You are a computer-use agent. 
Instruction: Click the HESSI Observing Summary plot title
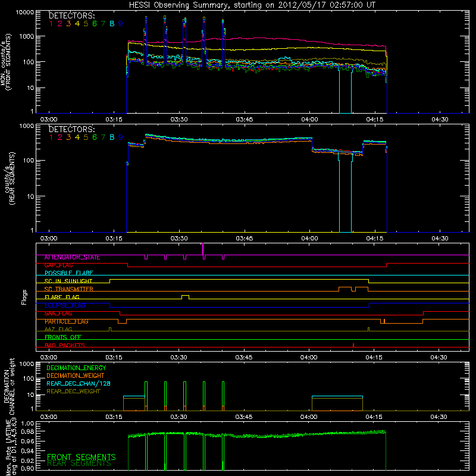[x=252, y=5]
